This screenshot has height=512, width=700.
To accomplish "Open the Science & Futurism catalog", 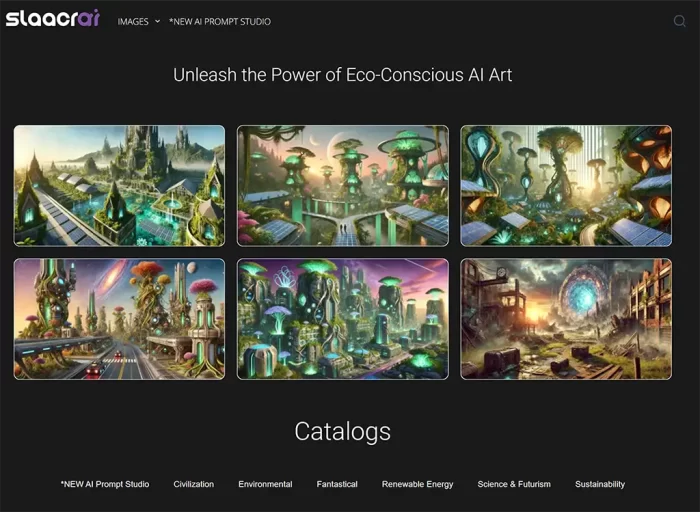I will pos(514,484).
